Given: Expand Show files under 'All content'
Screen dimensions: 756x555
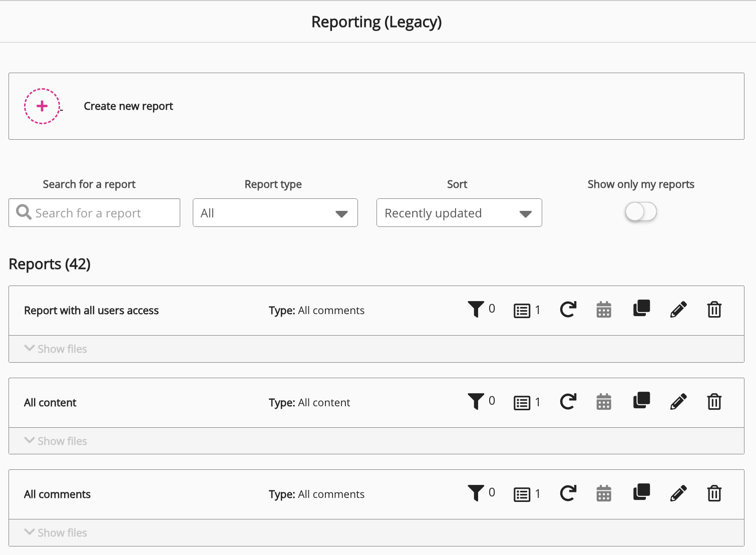Looking at the screenshot, I should 56,441.
